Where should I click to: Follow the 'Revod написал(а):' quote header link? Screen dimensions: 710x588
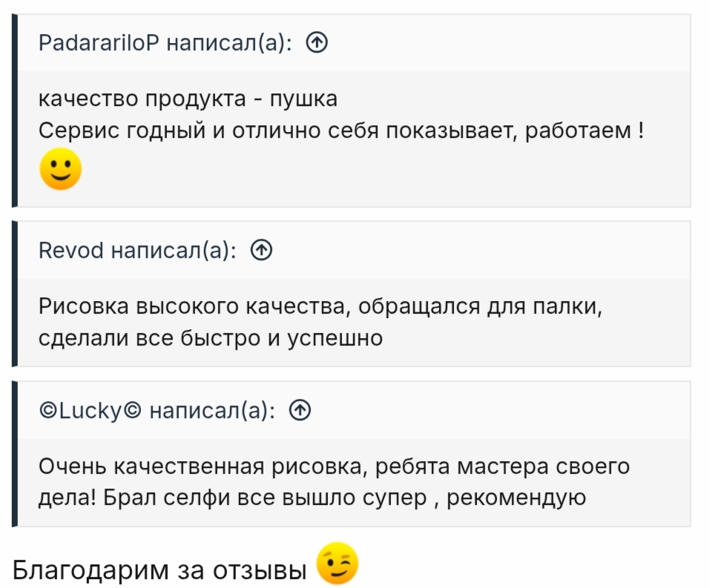pyautogui.click(x=139, y=251)
